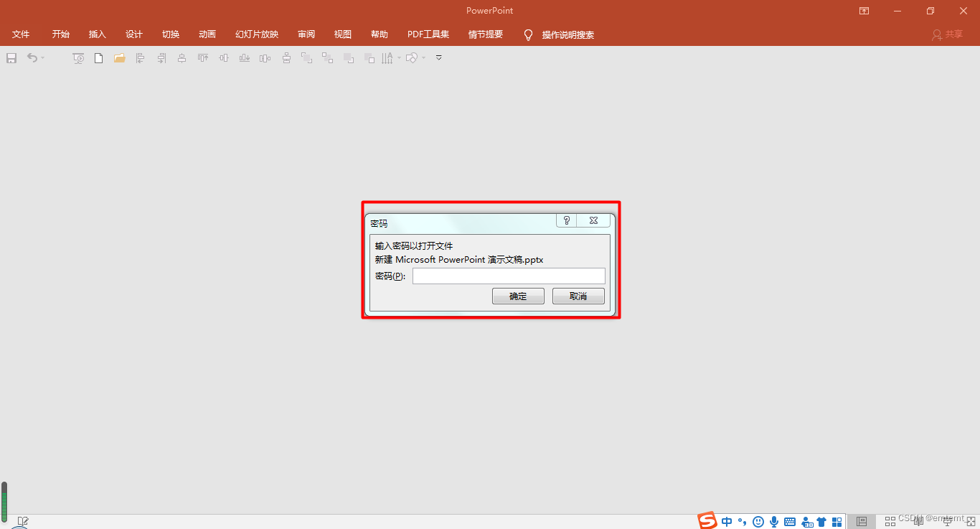The image size is (980, 529).
Task: Click the Undo arrow icon
Action: pyautogui.click(x=32, y=57)
